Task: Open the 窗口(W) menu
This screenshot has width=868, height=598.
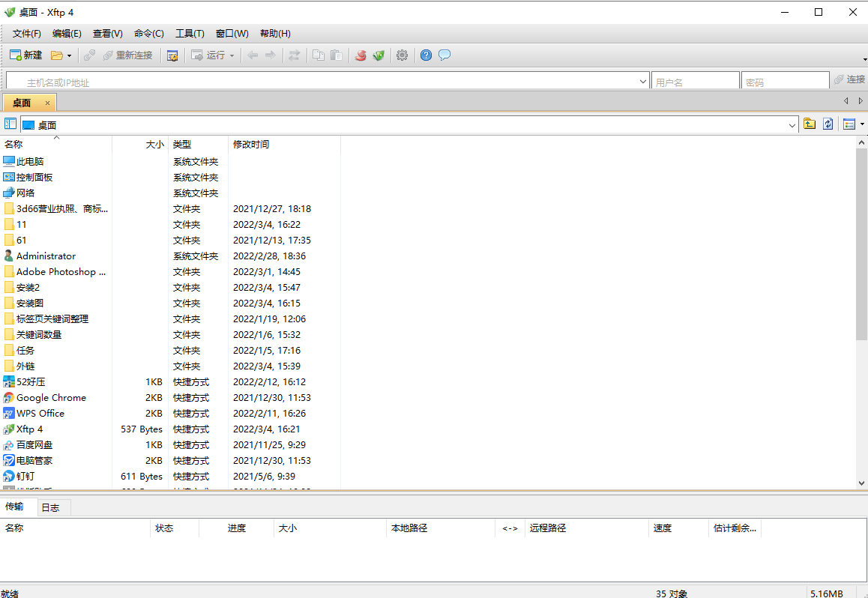Action: click(232, 33)
